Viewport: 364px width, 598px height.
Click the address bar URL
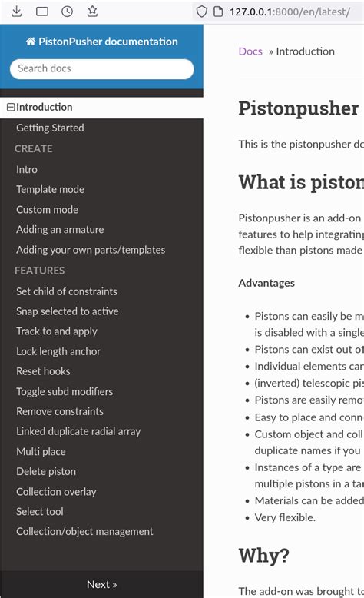(290, 12)
